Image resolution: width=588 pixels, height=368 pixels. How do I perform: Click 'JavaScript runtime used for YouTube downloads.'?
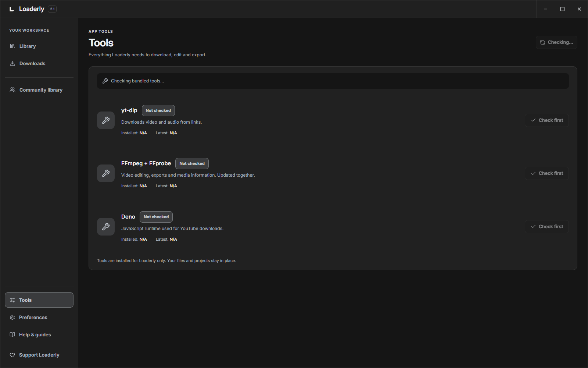(172, 229)
